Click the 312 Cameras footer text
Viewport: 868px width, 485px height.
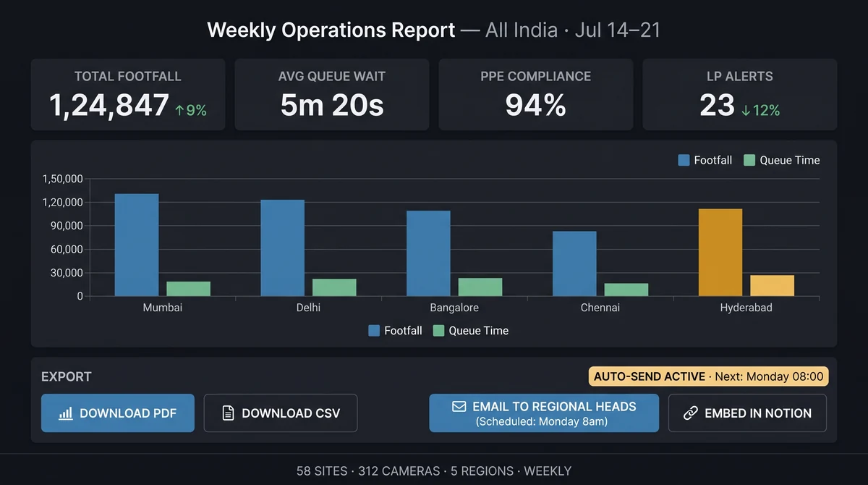click(x=399, y=471)
